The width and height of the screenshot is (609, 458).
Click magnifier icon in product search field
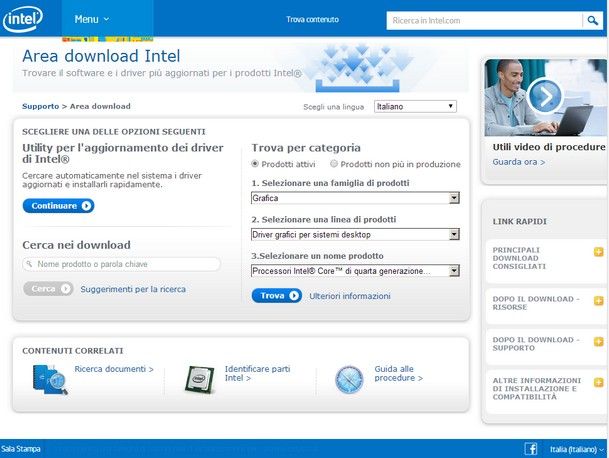pos(29,264)
